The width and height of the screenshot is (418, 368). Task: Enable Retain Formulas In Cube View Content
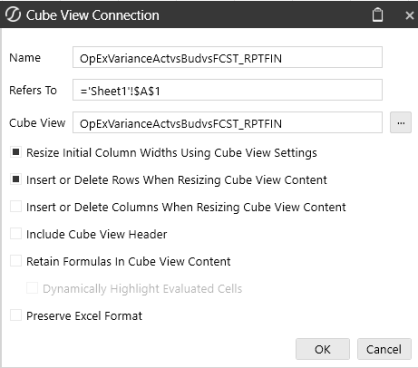click(16, 261)
